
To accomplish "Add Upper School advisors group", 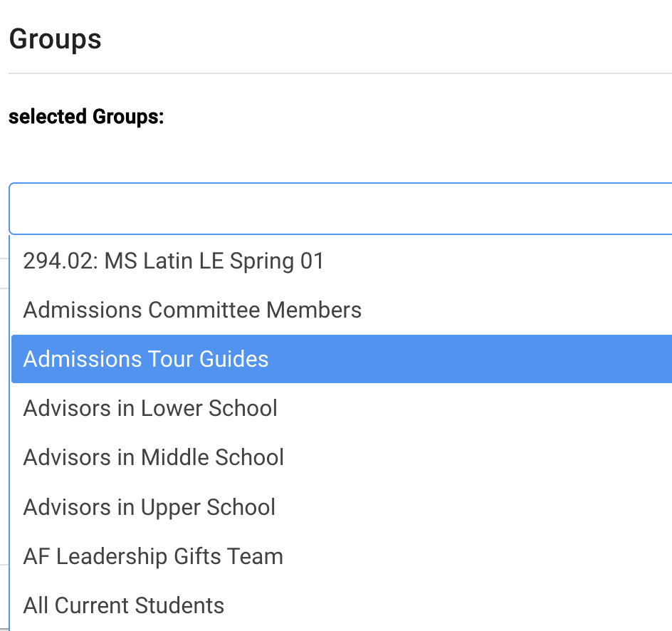I will tap(149, 507).
